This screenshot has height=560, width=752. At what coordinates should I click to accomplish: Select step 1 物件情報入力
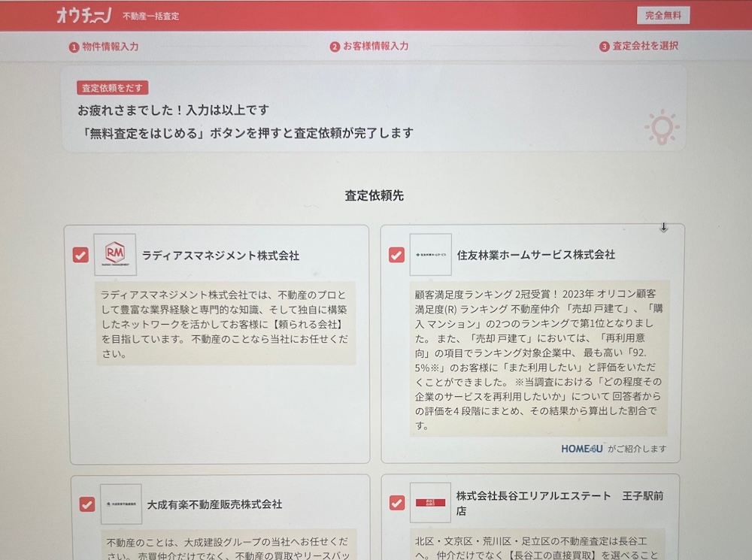click(104, 47)
